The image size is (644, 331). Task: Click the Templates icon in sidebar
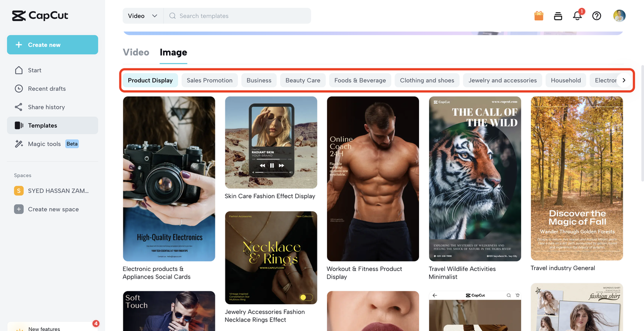[x=19, y=125]
